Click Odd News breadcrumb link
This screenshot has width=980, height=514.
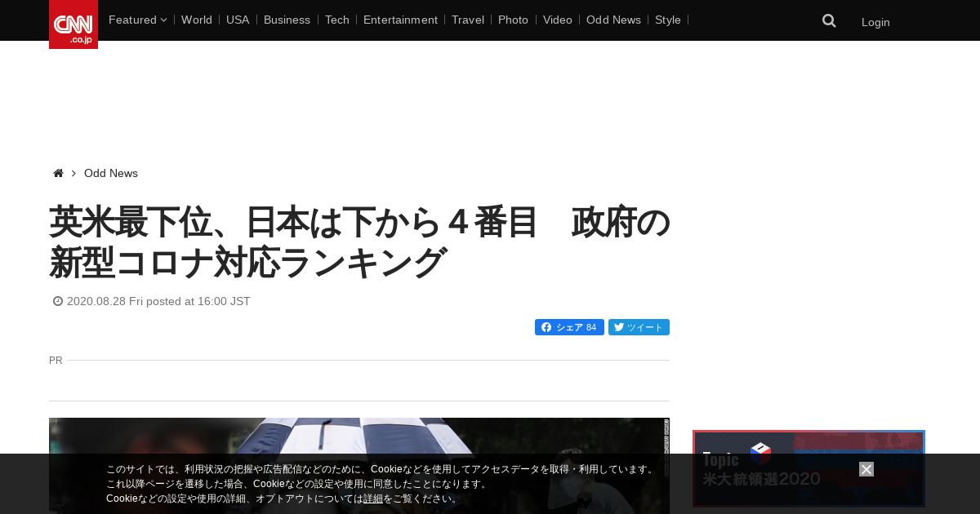(111, 173)
